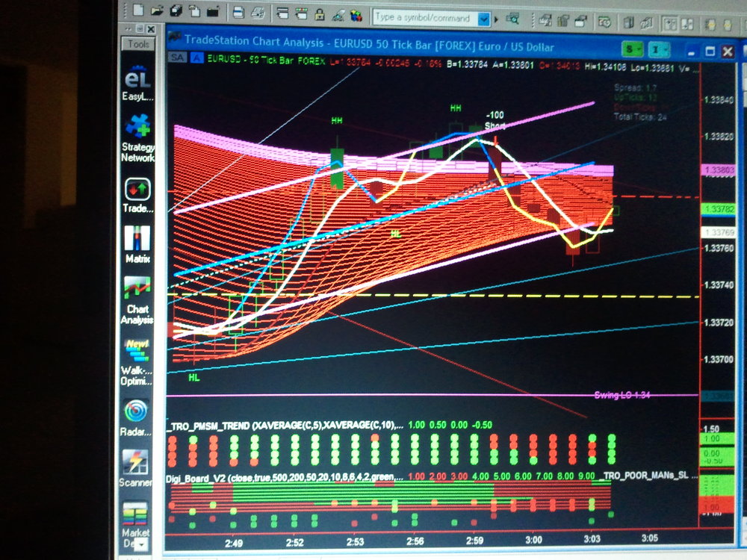Click the A=1.33801 ask value
747x560 pixels.
click(x=513, y=65)
